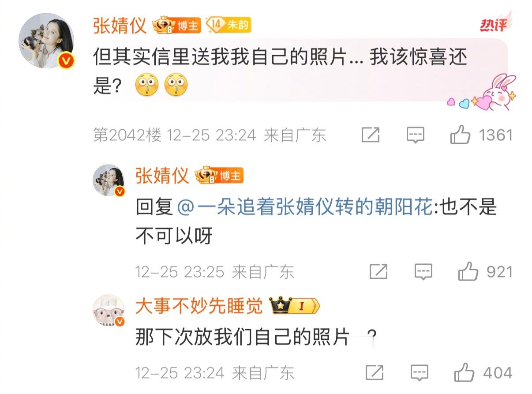Tap comment text 那下次放我们自己的照片
Viewport: 532px width, 394px height.
click(x=243, y=339)
